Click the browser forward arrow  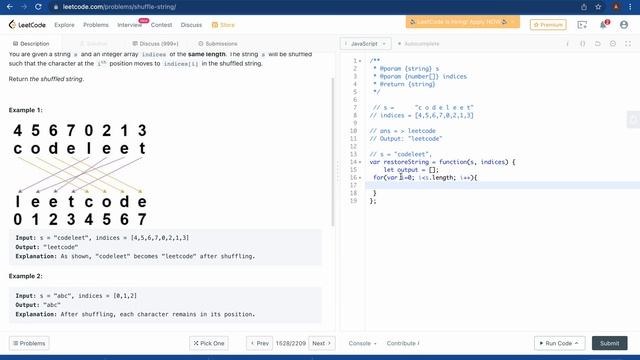point(24,7)
